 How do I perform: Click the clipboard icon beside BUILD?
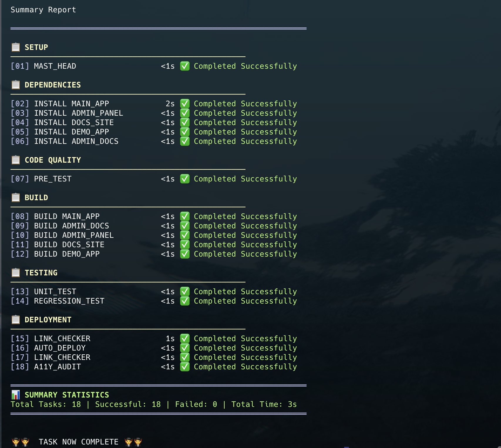tap(16, 197)
